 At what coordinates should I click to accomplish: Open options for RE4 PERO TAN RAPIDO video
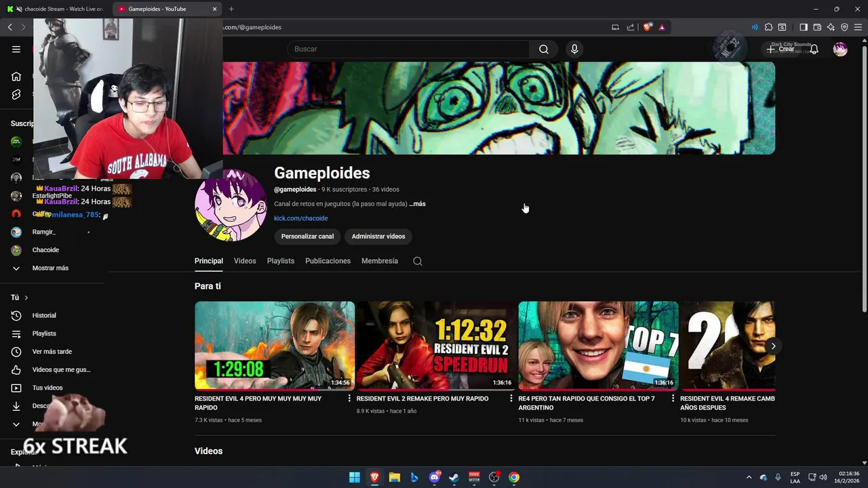pos(673,399)
